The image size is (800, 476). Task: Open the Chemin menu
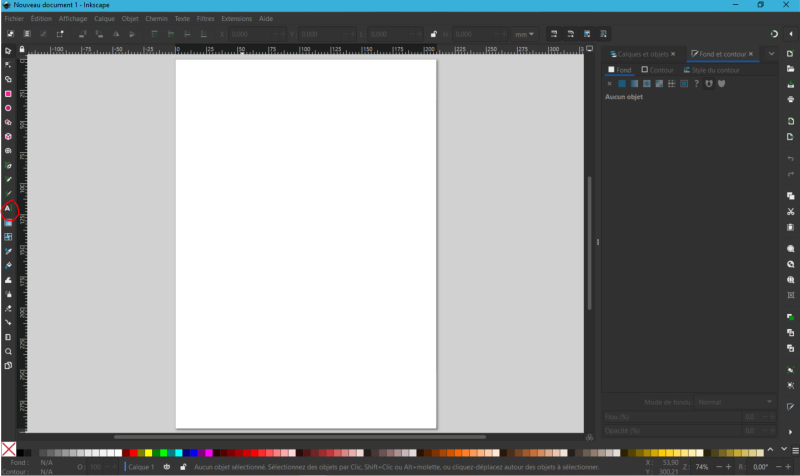(x=156, y=18)
